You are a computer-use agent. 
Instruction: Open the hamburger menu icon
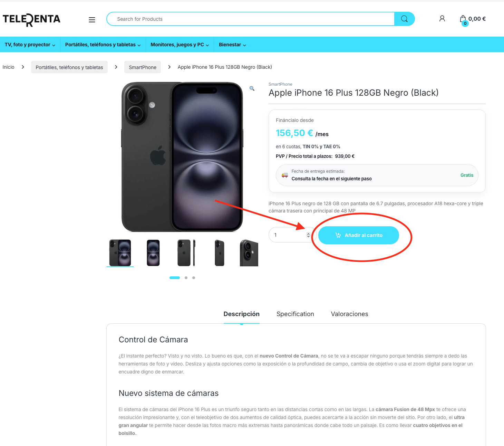tap(92, 20)
